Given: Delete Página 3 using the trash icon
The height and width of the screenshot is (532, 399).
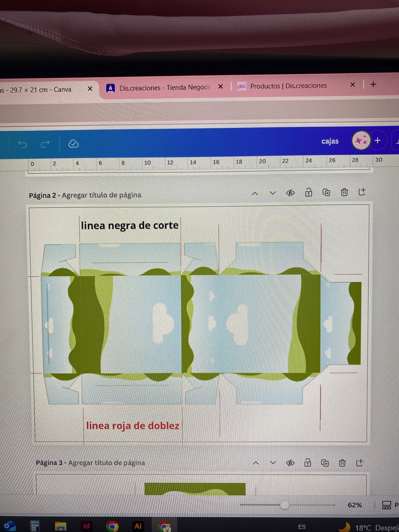Looking at the screenshot, I should [x=342, y=463].
